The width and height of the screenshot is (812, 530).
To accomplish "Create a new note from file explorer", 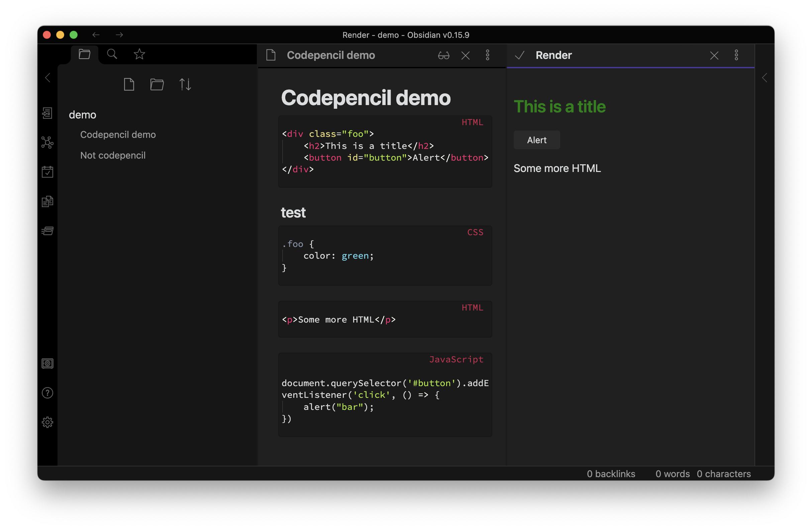I will click(129, 84).
